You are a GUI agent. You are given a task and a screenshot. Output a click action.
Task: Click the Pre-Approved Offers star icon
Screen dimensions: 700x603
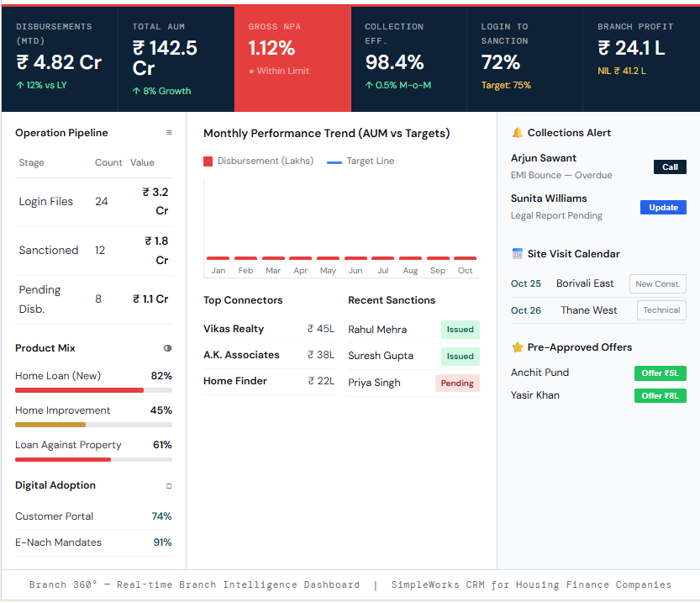coord(516,346)
